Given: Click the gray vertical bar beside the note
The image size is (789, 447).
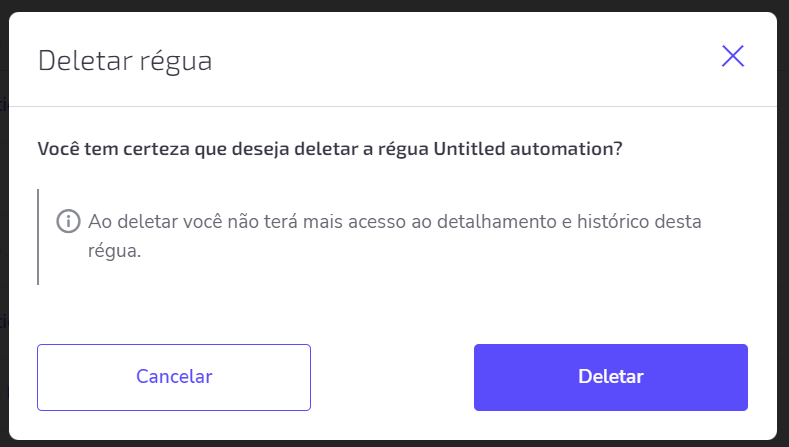Looking at the screenshot, I should pyautogui.click(x=38, y=237).
